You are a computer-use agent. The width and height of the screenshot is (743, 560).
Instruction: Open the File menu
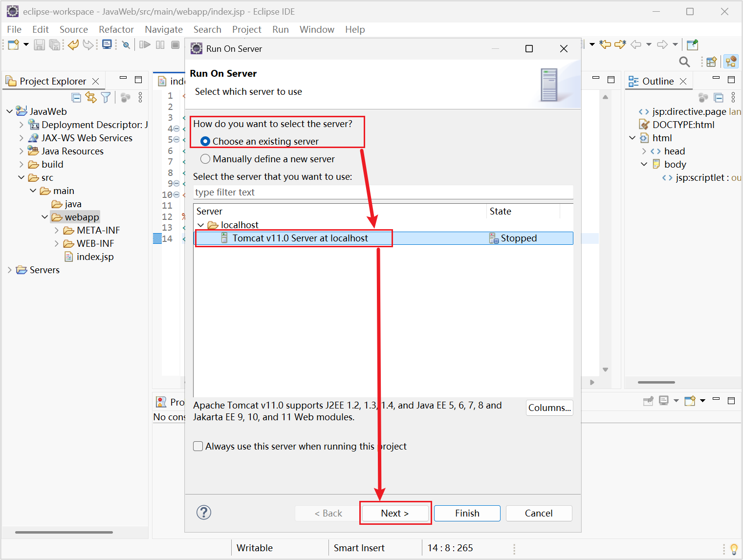pyautogui.click(x=14, y=29)
